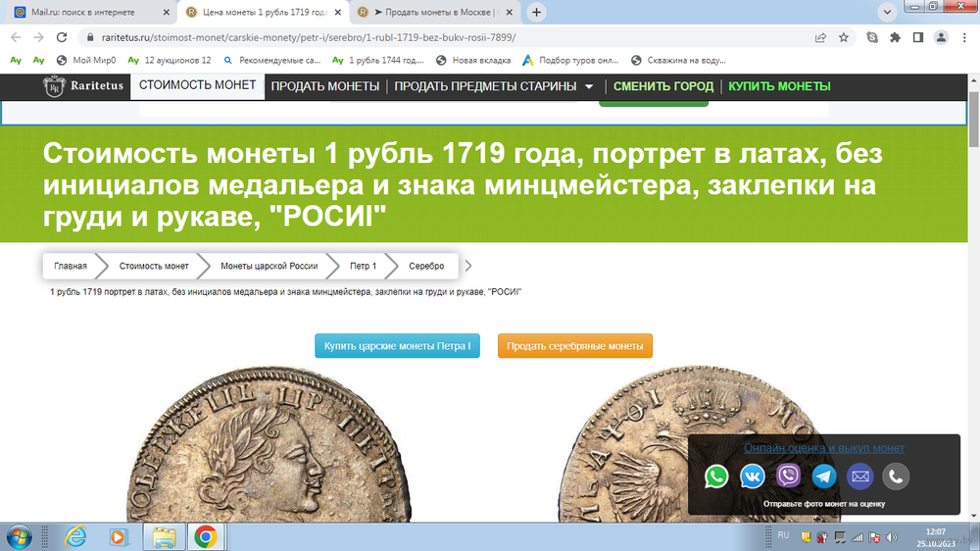The image size is (980, 551).
Task: Open Windows Media Player taskbar icon
Action: 118,537
